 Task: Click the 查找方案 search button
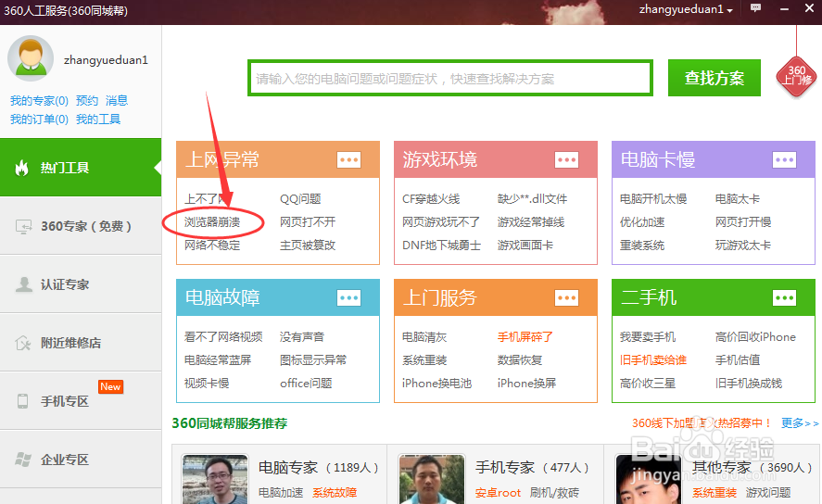[x=714, y=78]
